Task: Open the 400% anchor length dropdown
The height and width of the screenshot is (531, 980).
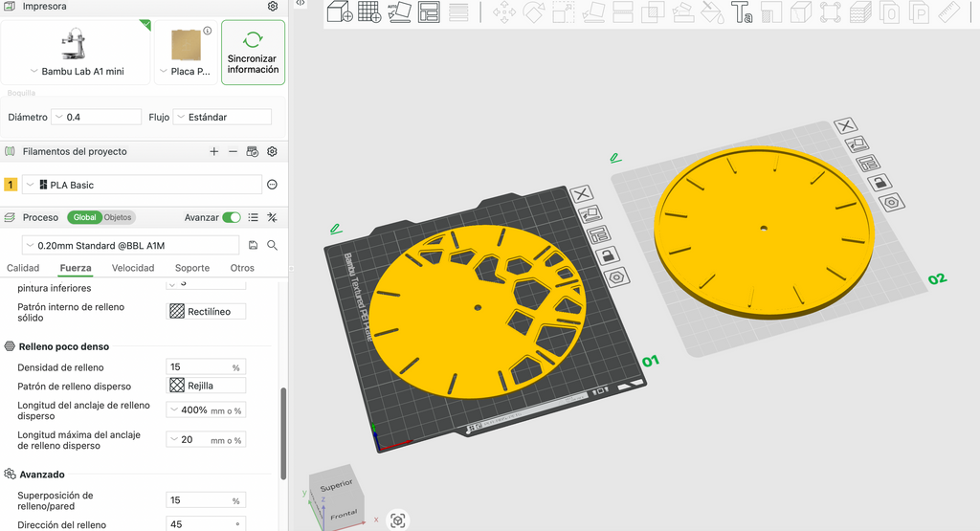Action: (x=206, y=409)
